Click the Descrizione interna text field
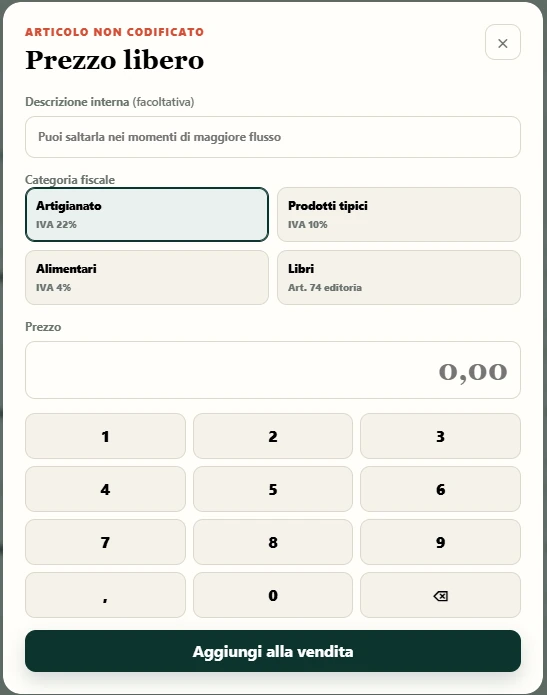This screenshot has height=695, width=547. [x=273, y=137]
